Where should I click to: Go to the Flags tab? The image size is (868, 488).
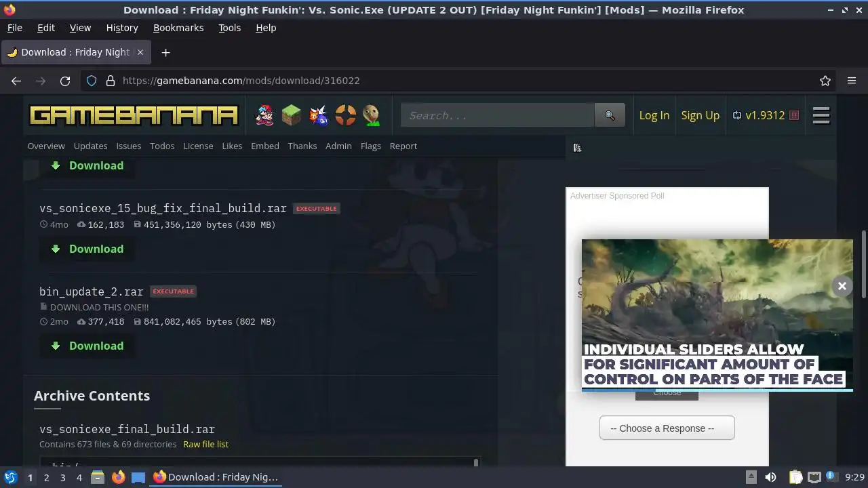tap(370, 146)
